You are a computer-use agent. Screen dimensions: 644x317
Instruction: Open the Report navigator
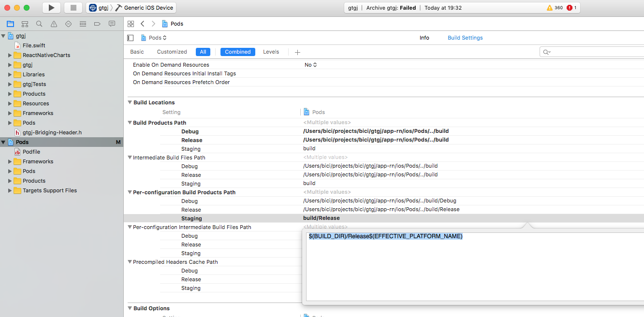[x=112, y=24]
